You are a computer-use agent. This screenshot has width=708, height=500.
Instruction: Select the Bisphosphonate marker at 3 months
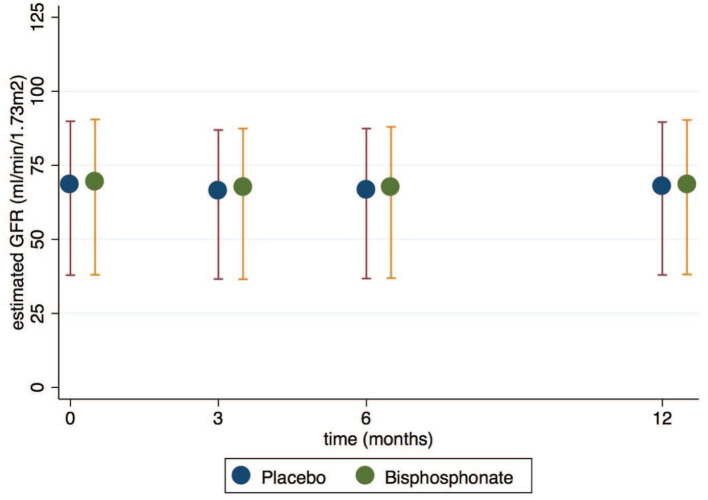tap(242, 186)
